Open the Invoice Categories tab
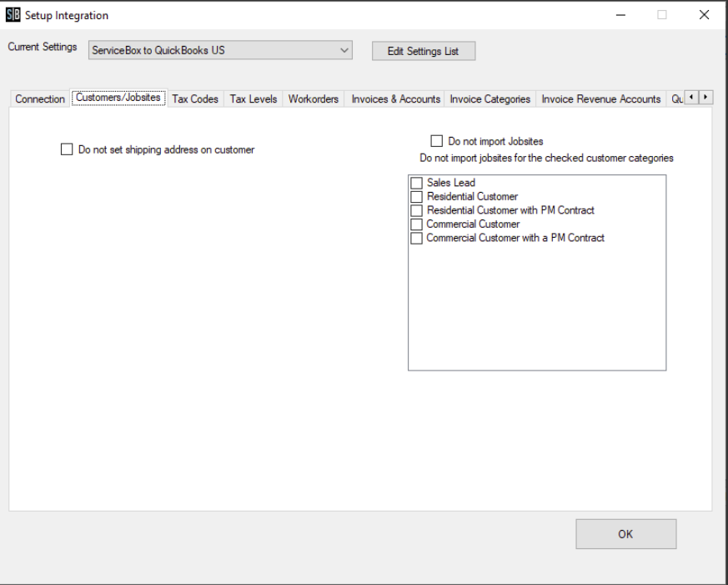Viewport: 728px width, 585px height. coord(490,99)
